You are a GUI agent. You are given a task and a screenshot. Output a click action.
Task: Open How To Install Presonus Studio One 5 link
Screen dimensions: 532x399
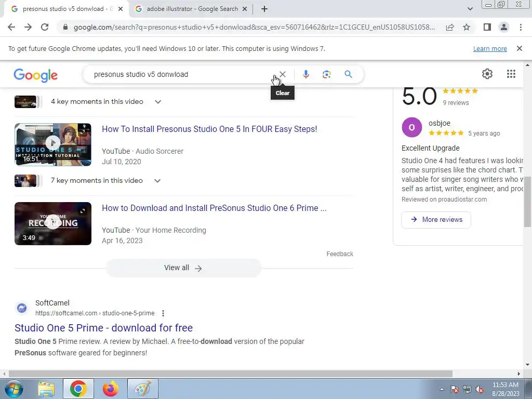pos(209,129)
